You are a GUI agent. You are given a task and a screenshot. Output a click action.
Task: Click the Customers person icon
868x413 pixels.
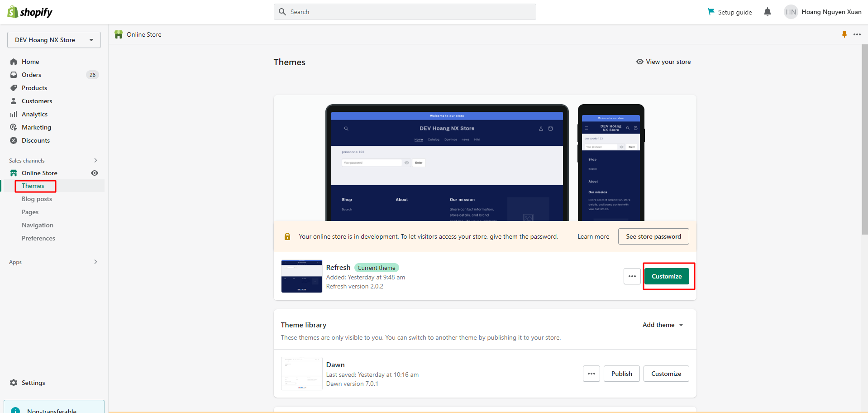[14, 101]
